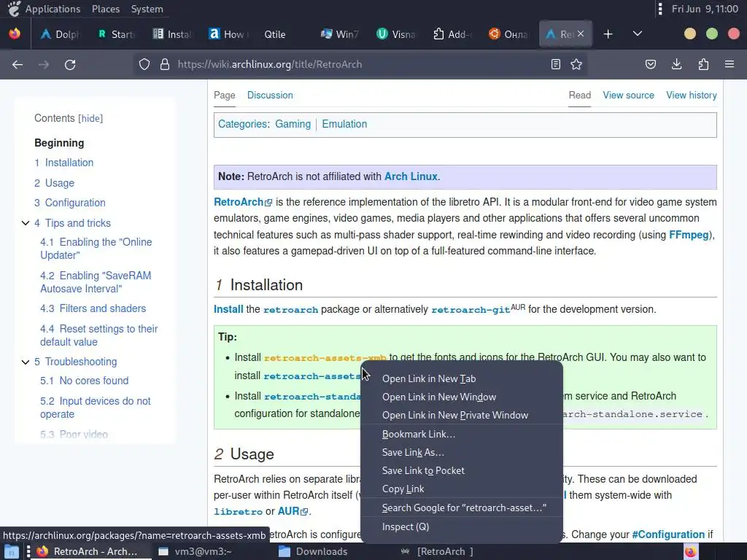Select Inspect (Q) from context menu

[462, 526]
